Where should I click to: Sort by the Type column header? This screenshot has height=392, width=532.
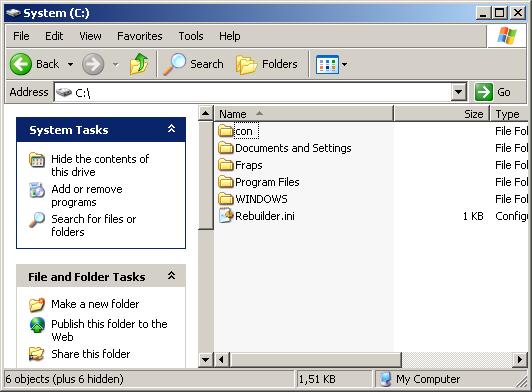[510, 114]
